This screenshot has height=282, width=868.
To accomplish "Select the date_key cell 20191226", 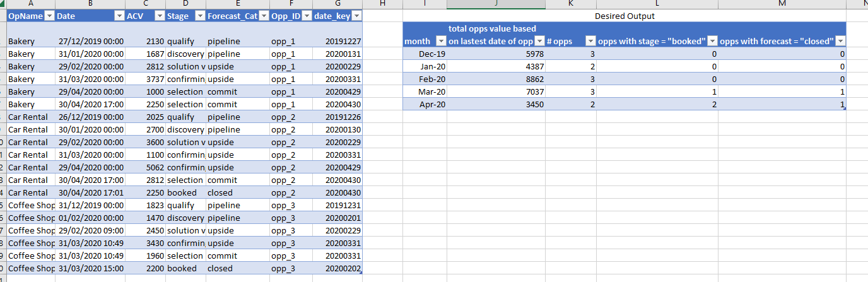I will 337,117.
